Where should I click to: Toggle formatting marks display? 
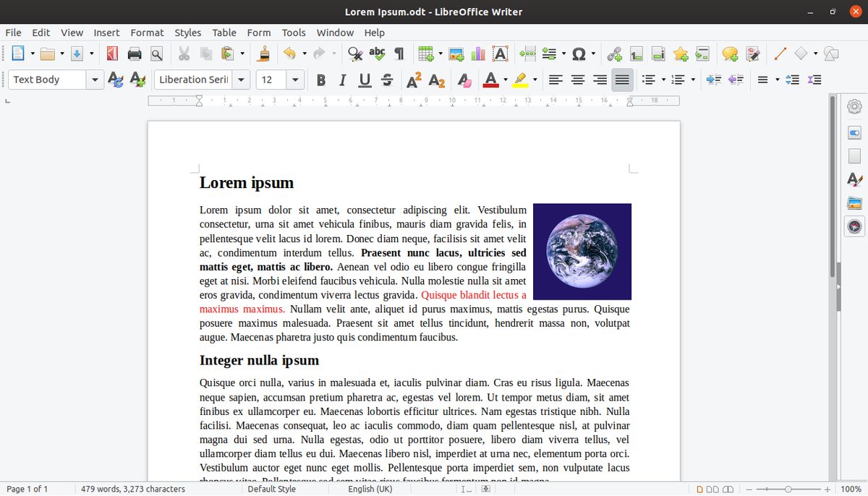click(399, 54)
